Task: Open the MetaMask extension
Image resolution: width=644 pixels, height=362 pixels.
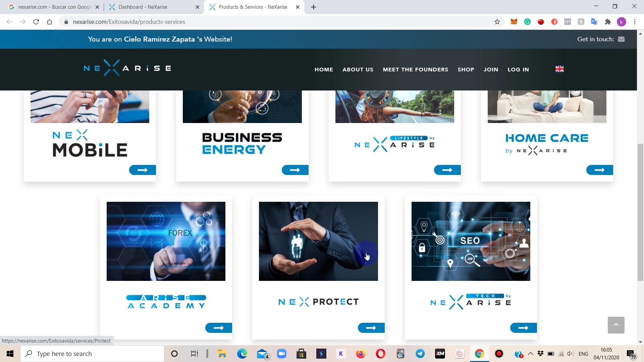Action: coord(514,21)
